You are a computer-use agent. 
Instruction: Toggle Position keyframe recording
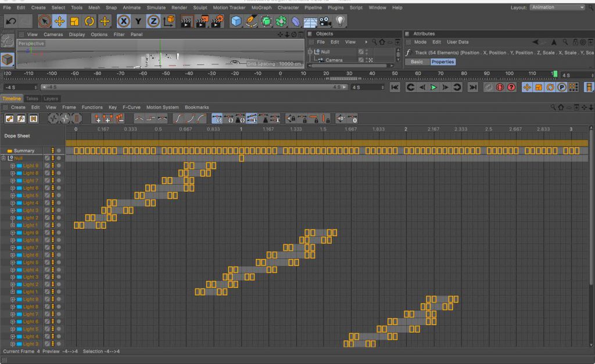pyautogui.click(x=527, y=87)
